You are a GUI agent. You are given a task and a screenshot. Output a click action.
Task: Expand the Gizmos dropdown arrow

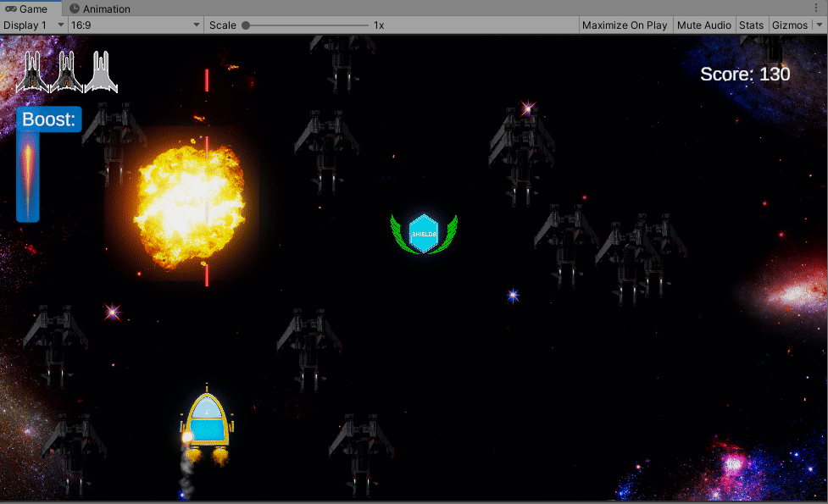[x=820, y=25]
